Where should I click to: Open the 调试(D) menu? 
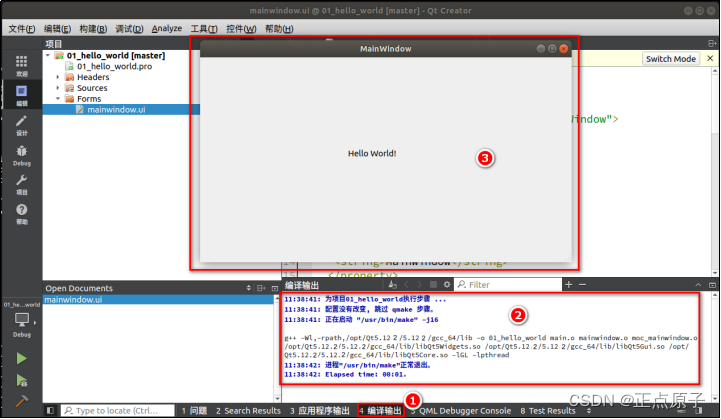pos(129,29)
